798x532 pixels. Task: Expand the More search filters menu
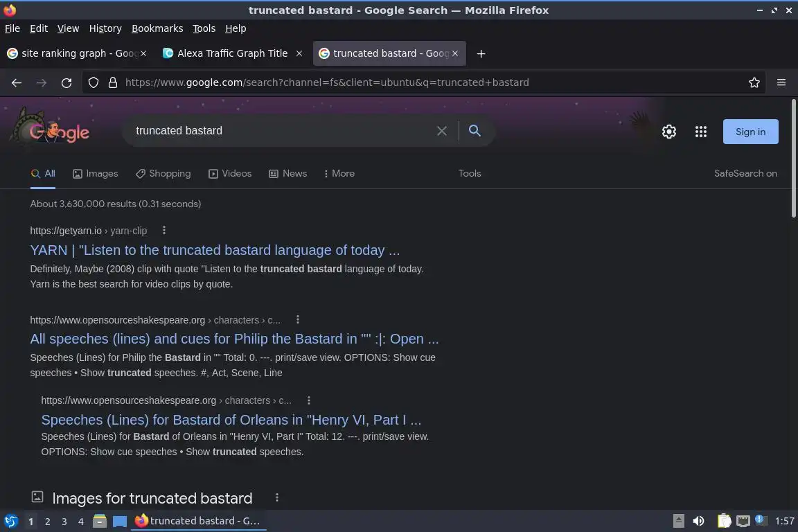click(339, 174)
